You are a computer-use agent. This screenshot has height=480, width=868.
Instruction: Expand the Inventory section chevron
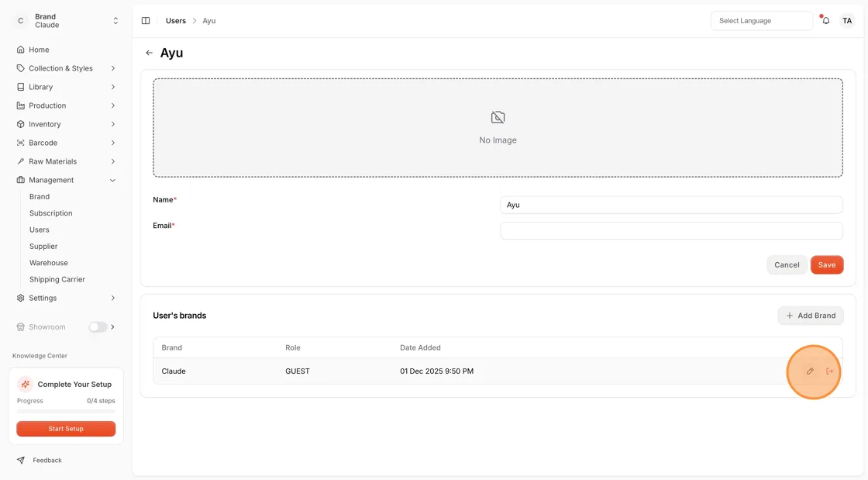113,125
